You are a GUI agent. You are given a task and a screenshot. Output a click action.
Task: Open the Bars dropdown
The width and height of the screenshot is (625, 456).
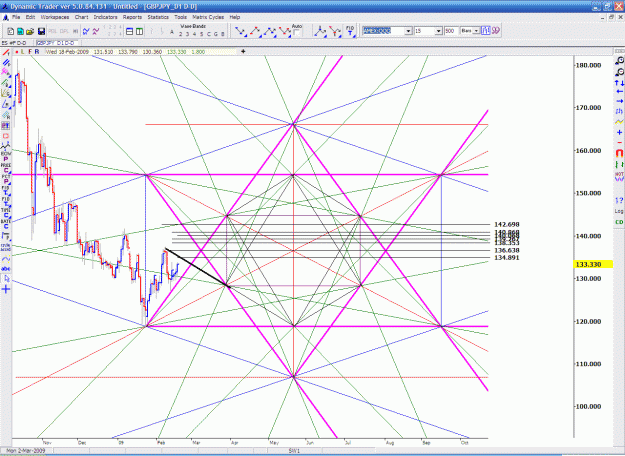[476, 31]
